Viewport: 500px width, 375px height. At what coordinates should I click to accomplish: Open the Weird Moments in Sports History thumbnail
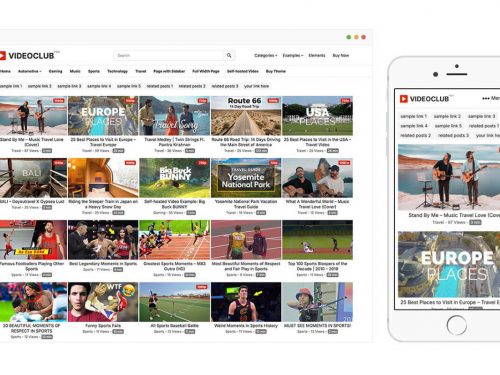tap(246, 302)
